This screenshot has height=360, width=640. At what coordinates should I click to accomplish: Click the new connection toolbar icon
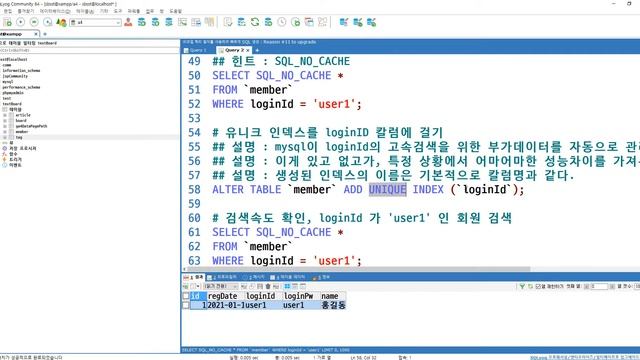[7, 22]
